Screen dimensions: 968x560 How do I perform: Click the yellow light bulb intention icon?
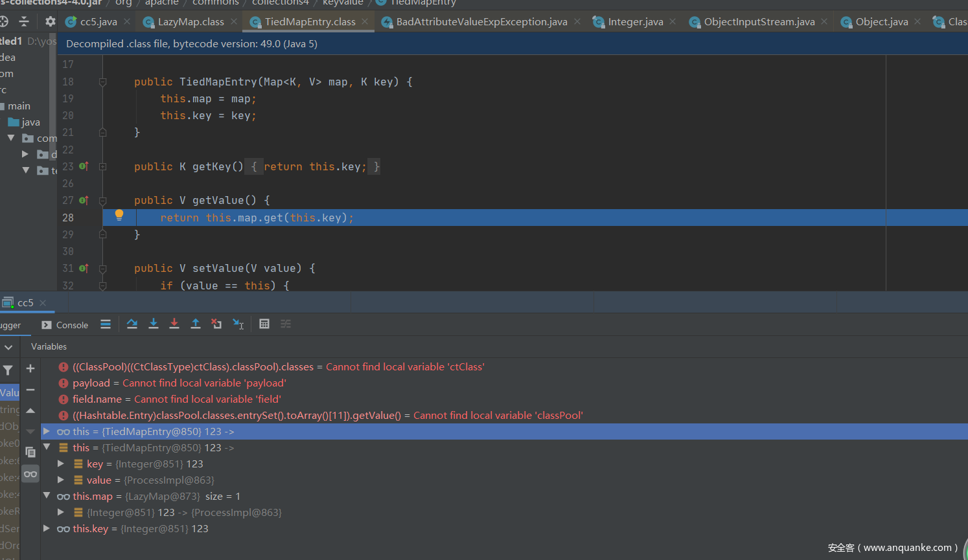(119, 215)
